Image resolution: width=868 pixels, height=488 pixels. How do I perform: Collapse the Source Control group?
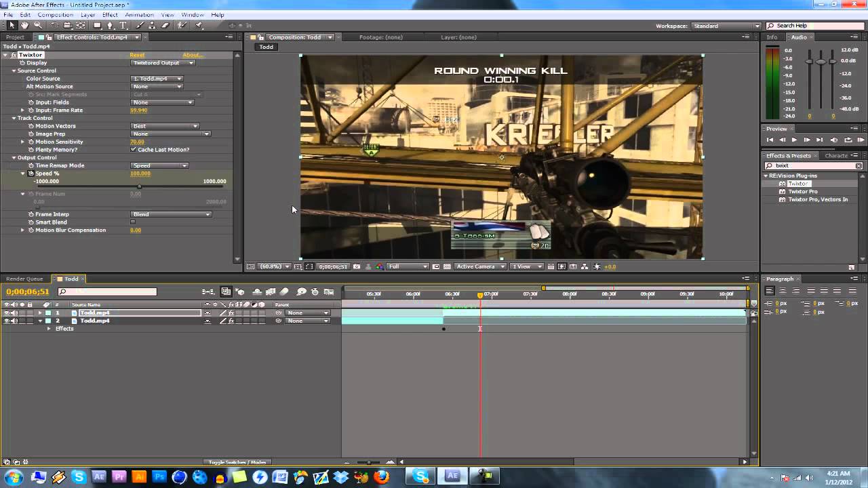[14, 70]
